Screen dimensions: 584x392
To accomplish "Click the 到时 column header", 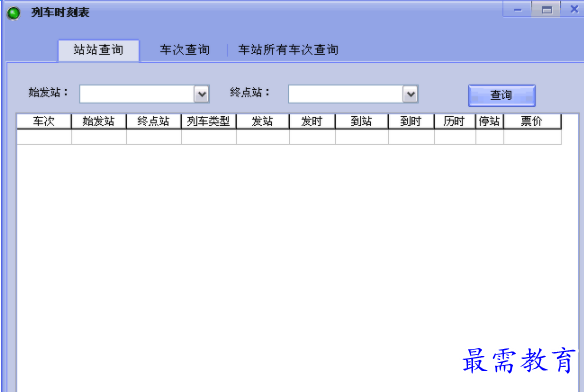I will pyautogui.click(x=411, y=121).
